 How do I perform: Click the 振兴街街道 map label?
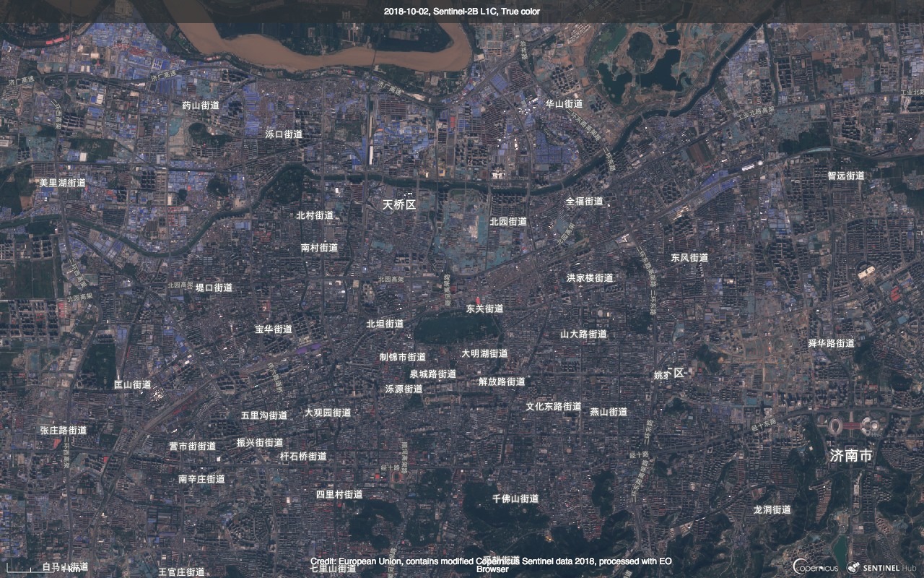(x=260, y=443)
